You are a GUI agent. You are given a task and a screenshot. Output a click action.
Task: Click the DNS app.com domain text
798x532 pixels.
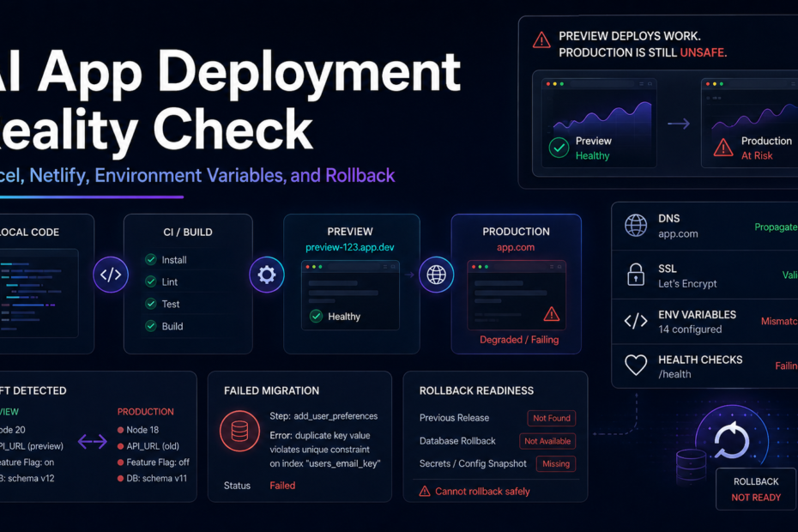pyautogui.click(x=678, y=234)
